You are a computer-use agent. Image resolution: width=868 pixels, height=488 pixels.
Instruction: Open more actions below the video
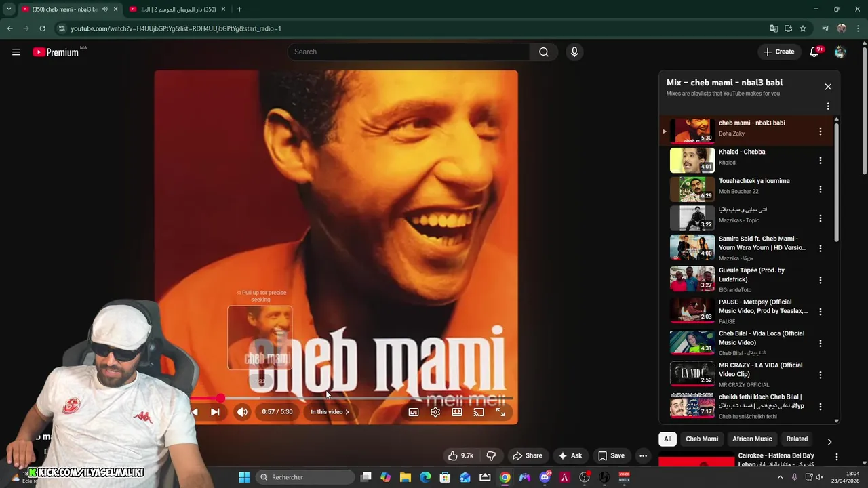click(643, 456)
